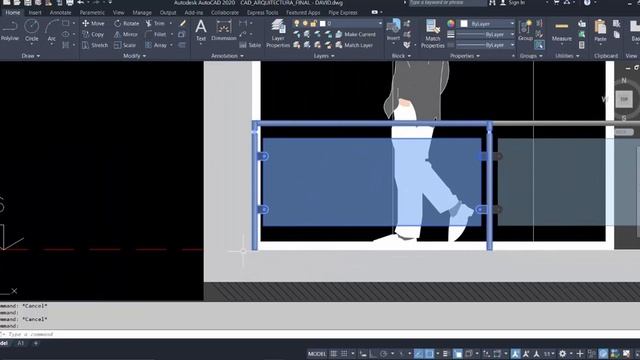The image size is (640, 360).
Task: Click the Match Properties tool
Action: 433,33
